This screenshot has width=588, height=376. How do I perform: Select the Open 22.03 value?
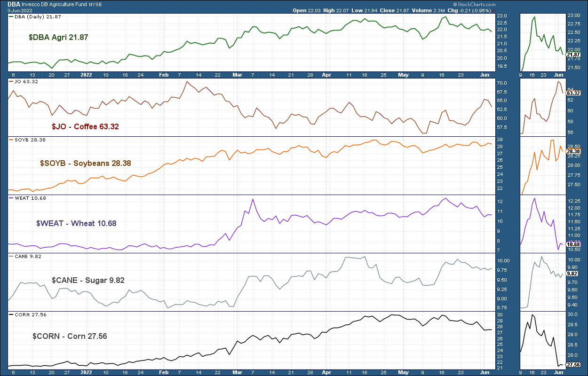306,10
